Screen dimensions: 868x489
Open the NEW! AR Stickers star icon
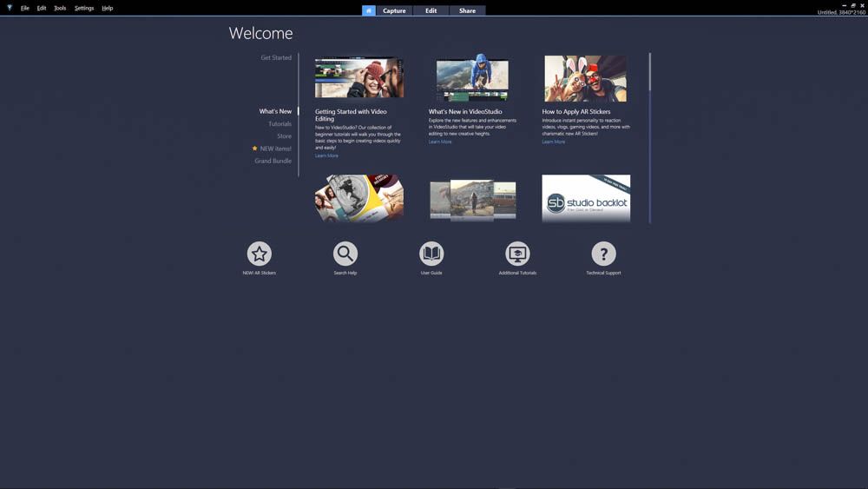(259, 254)
